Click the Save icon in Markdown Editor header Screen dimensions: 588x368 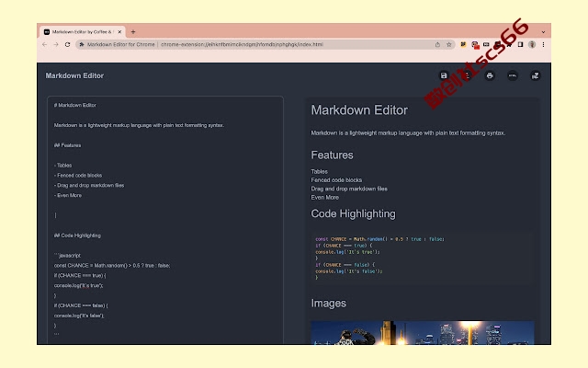point(444,75)
